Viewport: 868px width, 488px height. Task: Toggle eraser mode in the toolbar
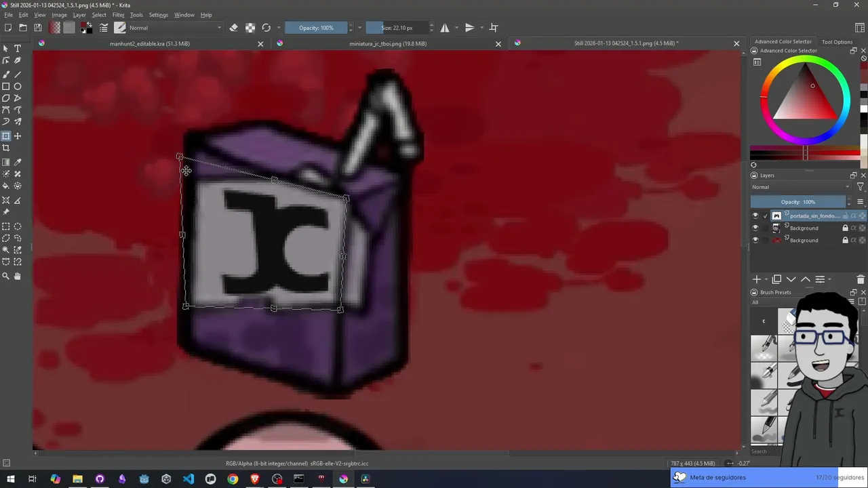[233, 28]
